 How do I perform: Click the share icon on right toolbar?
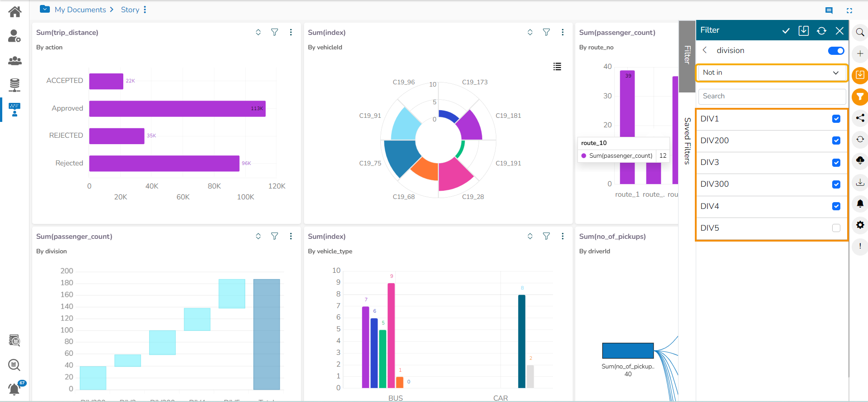click(860, 118)
